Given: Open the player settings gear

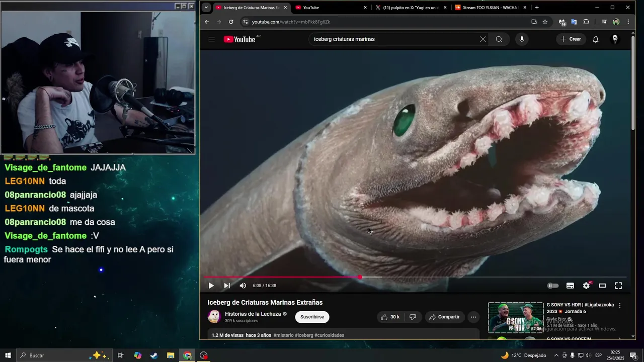Looking at the screenshot, I should coord(586,286).
